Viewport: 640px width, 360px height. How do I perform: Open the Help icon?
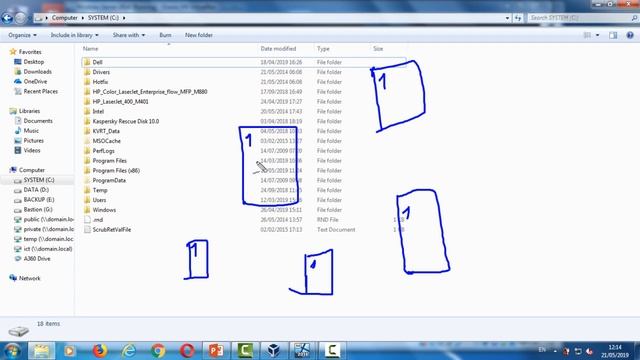coord(630,35)
